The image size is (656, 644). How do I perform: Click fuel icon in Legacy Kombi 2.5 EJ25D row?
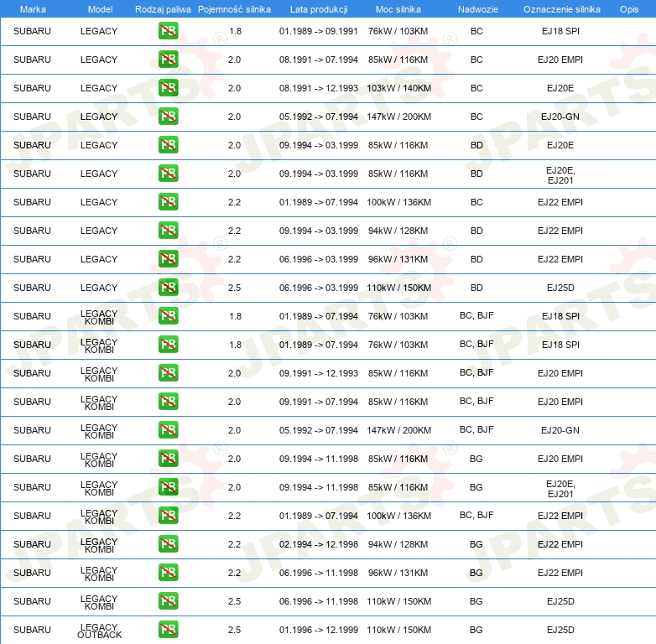point(168,601)
